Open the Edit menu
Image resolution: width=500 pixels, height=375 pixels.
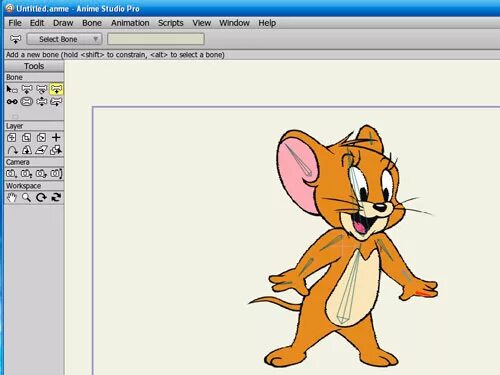click(37, 23)
